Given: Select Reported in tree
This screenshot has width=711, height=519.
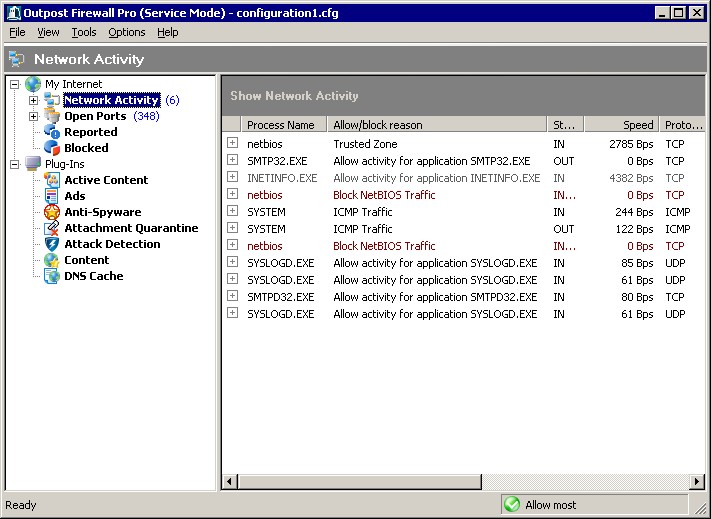Looking at the screenshot, I should pyautogui.click(x=91, y=132).
